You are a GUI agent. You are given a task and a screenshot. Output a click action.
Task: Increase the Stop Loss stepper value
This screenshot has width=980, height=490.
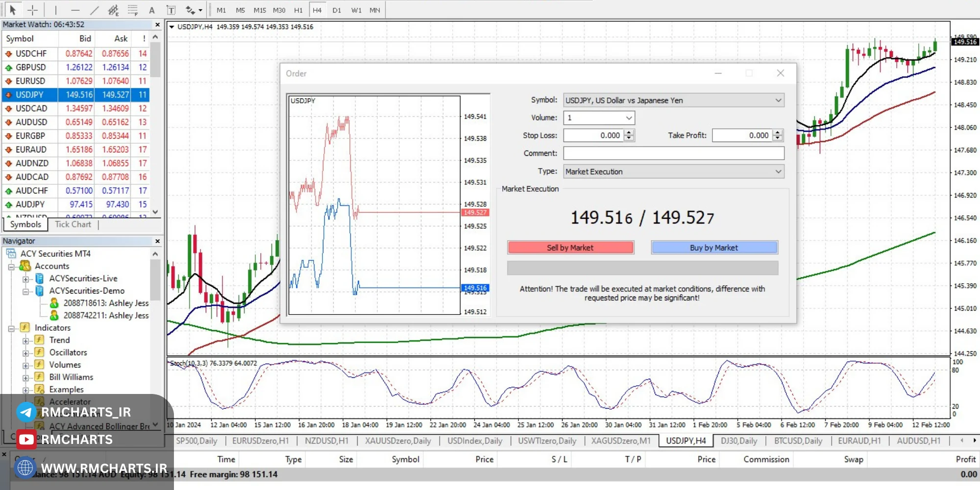coord(629,132)
